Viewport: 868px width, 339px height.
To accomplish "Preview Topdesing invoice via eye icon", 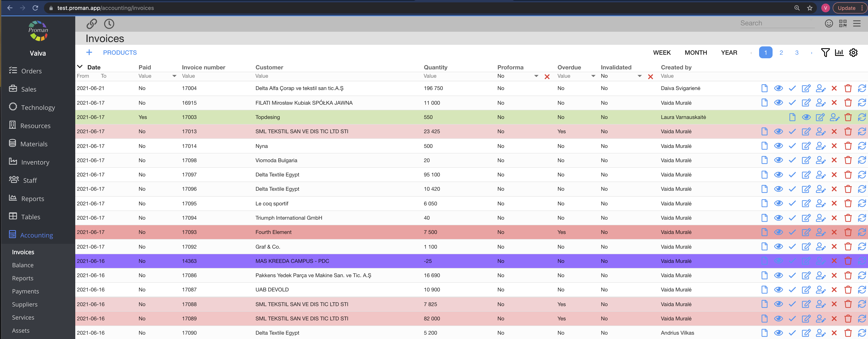I will (x=806, y=117).
